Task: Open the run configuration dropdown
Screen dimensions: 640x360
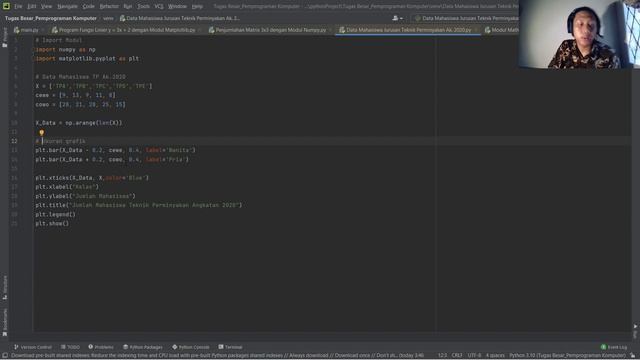Action: click(x=466, y=18)
